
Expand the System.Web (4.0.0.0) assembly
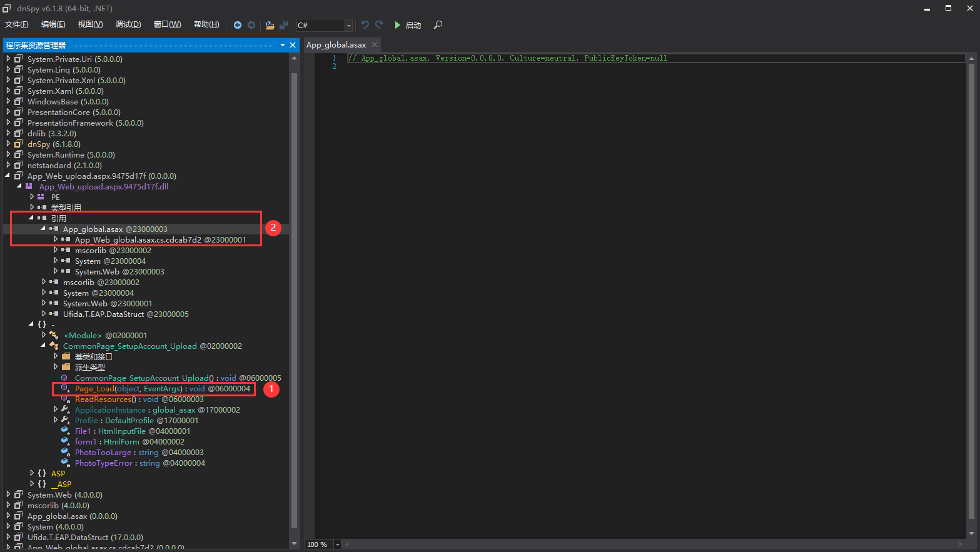[8, 494]
